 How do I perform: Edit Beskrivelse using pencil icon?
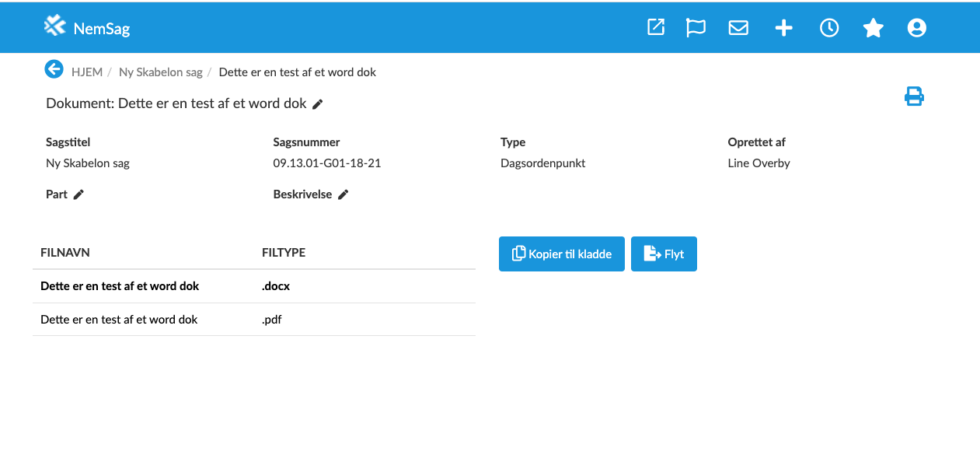pos(343,194)
